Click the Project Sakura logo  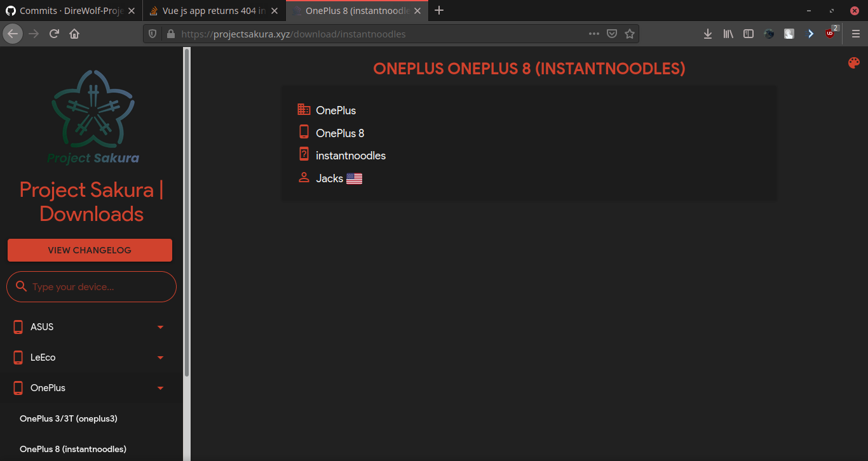coord(93,116)
